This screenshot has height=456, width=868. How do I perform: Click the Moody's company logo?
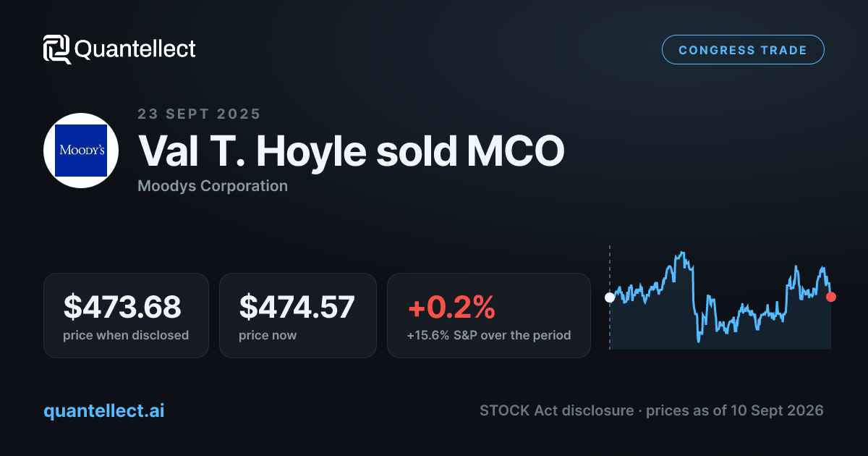tap(81, 151)
